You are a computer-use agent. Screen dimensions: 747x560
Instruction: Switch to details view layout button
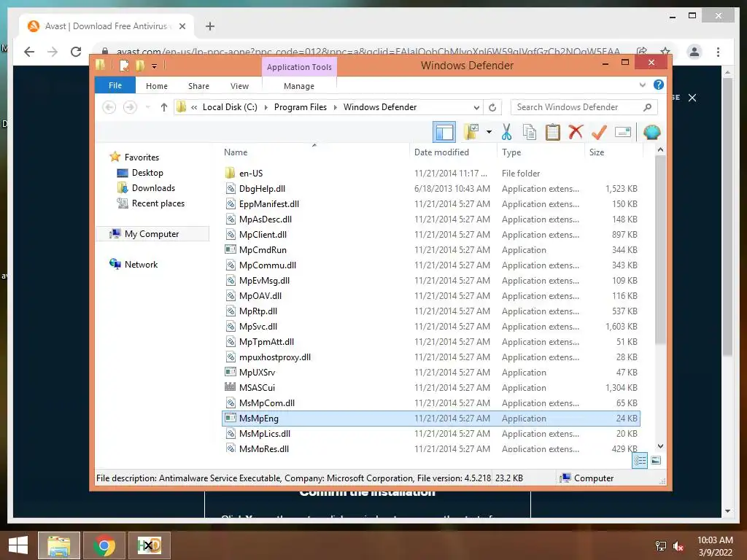click(x=640, y=460)
